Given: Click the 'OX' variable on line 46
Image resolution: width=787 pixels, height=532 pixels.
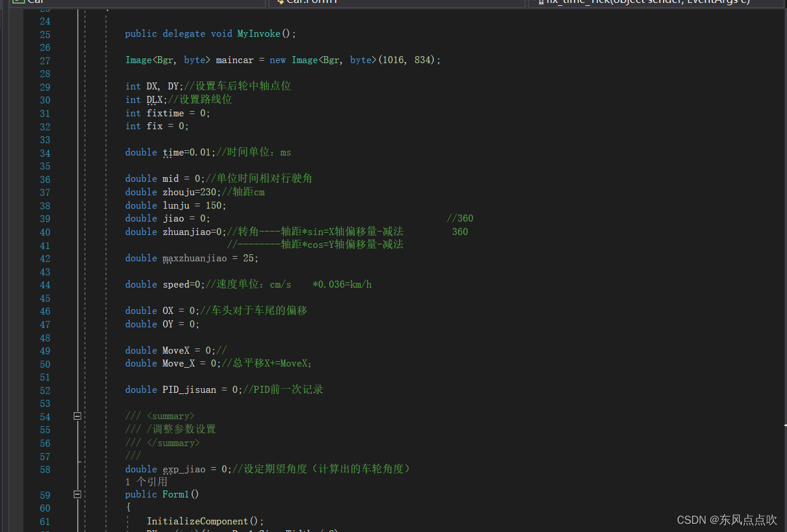Looking at the screenshot, I should point(168,311).
